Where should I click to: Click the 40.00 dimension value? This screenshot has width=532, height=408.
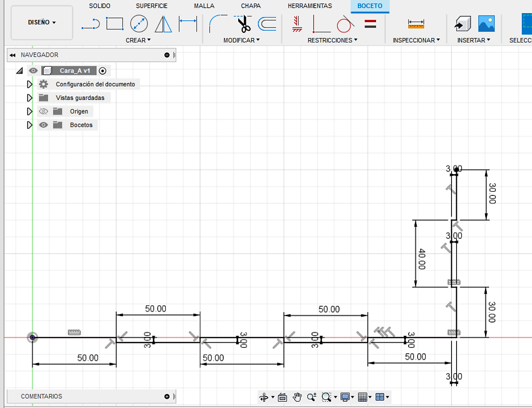(x=422, y=259)
